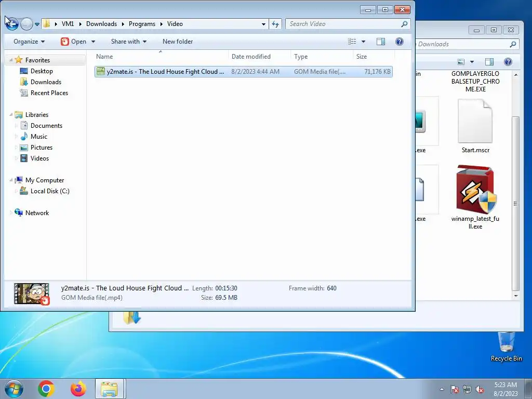
Task: Click the Refresh button beside address bar
Action: pyautogui.click(x=275, y=24)
